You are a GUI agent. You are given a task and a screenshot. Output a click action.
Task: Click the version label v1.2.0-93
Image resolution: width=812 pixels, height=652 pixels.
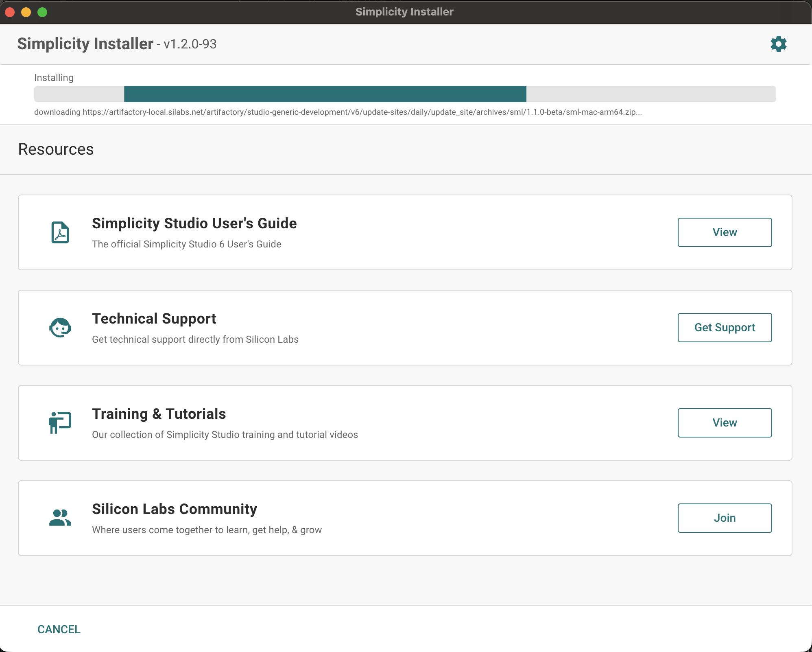pos(190,44)
